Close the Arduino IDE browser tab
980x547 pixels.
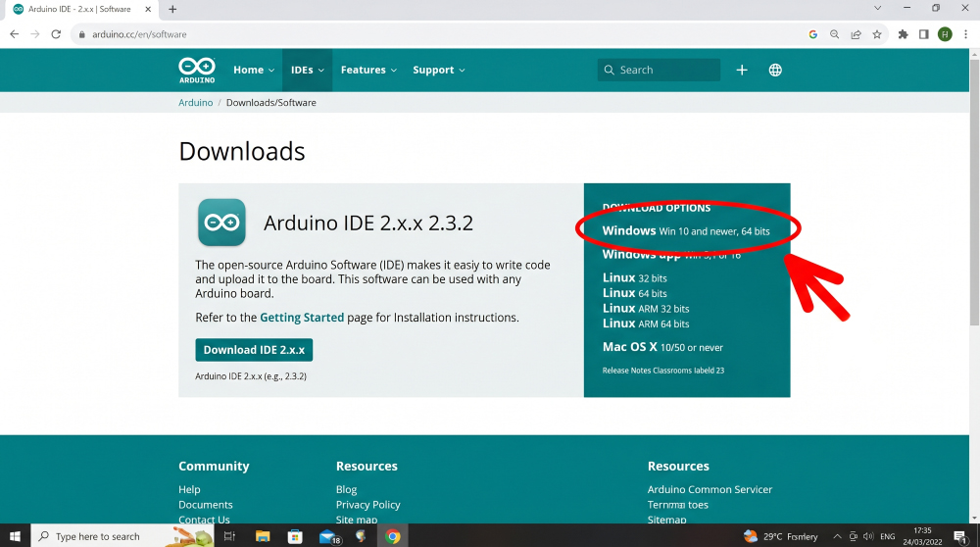pos(148,10)
